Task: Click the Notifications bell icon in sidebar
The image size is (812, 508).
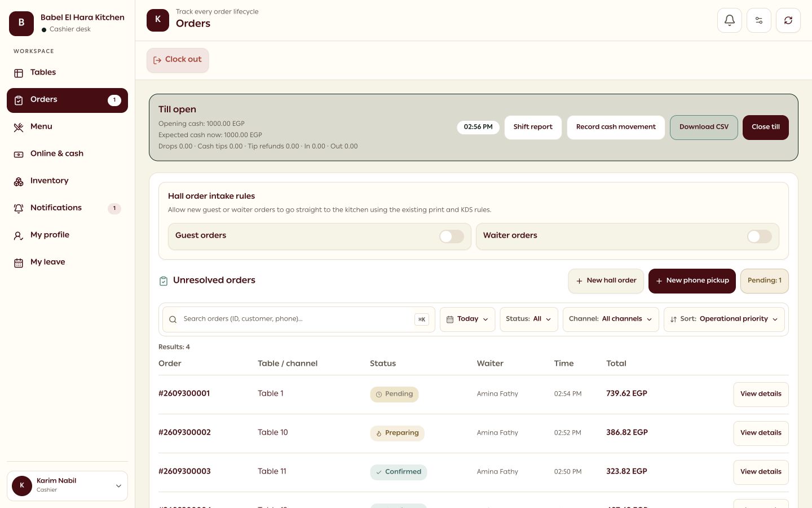Action: point(19,208)
